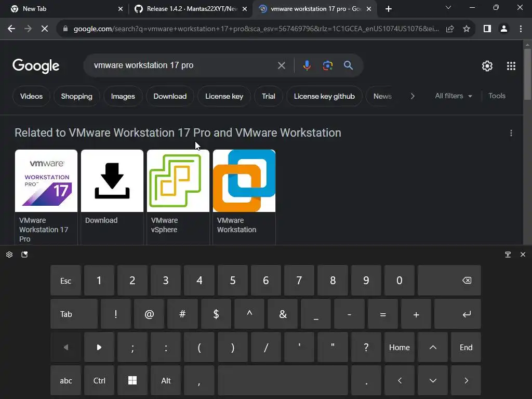Select the License key filter chip

coord(224,96)
